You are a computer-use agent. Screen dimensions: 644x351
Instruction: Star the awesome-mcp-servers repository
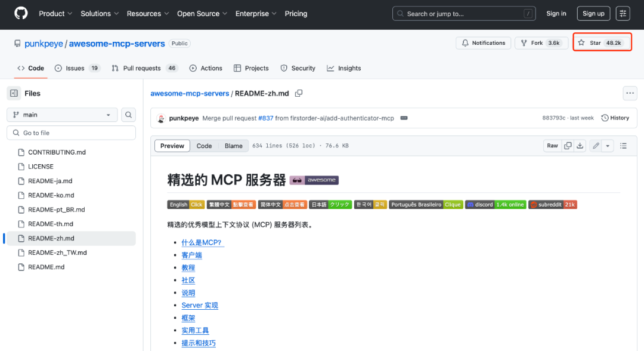[x=602, y=43]
